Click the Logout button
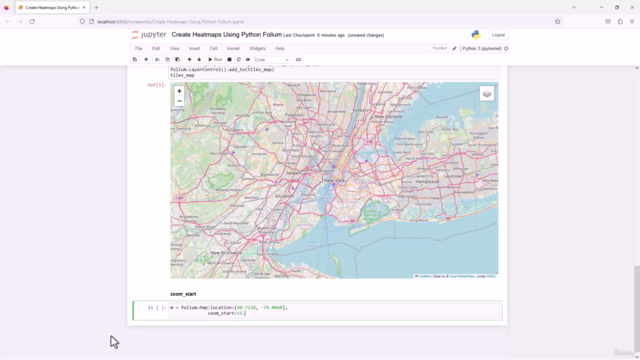640x360 pixels. (498, 35)
